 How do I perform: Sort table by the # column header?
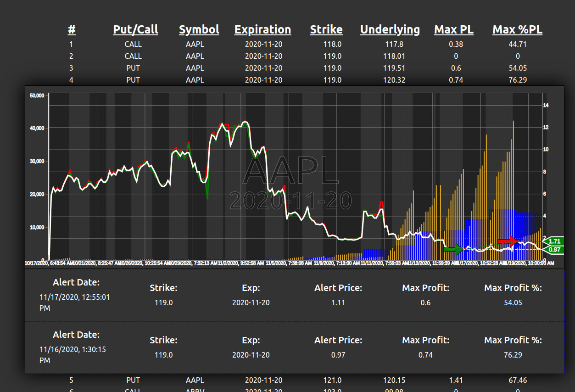tap(72, 30)
